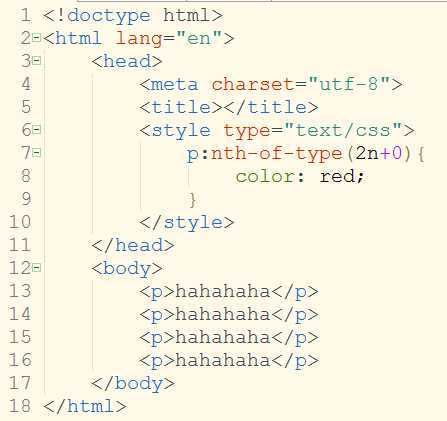
Task: Click the 'nth-of-type' selector text
Action: coord(276,154)
